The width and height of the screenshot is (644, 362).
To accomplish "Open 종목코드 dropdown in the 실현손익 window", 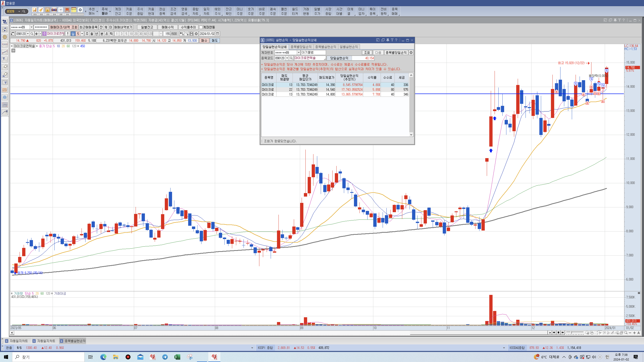I will pyautogui.click(x=287, y=58).
